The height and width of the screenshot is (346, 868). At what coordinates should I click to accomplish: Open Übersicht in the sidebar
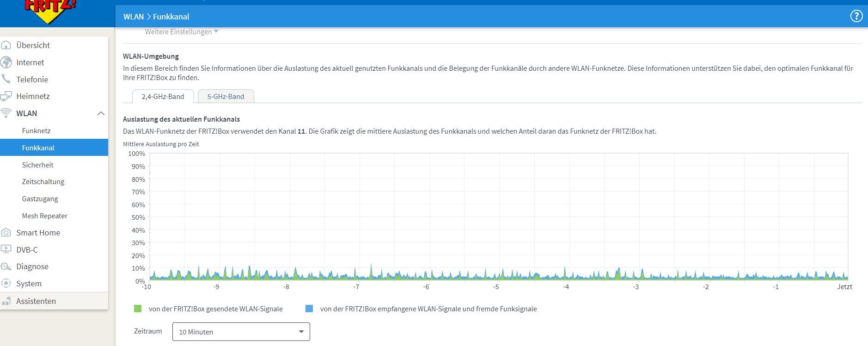pos(33,45)
